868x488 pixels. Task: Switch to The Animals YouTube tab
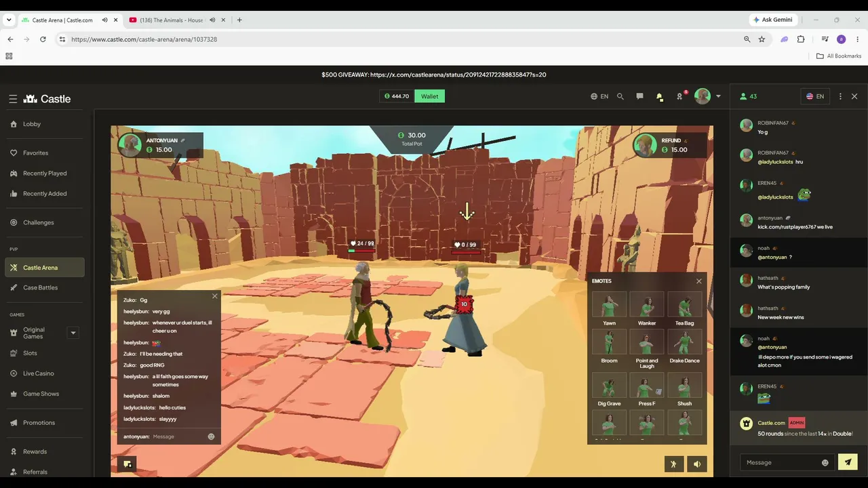tap(172, 20)
